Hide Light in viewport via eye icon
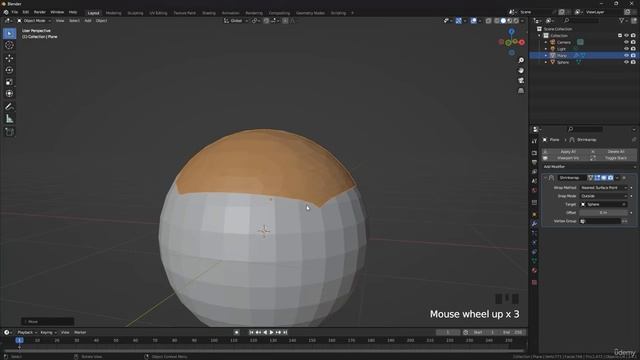This screenshot has width=640, height=360. pos(627,49)
